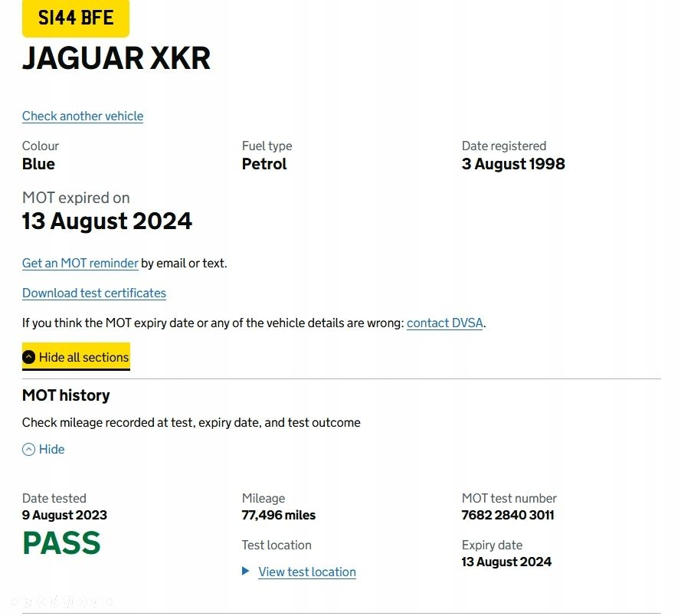This screenshot has height=616, width=681.
Task: Collapse everything with Hide all sections
Action: point(76,357)
